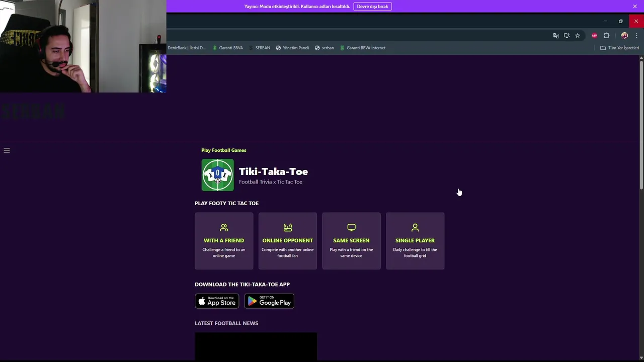Click the person icon above Single Player
This screenshot has height=362, width=644.
[x=415, y=228]
